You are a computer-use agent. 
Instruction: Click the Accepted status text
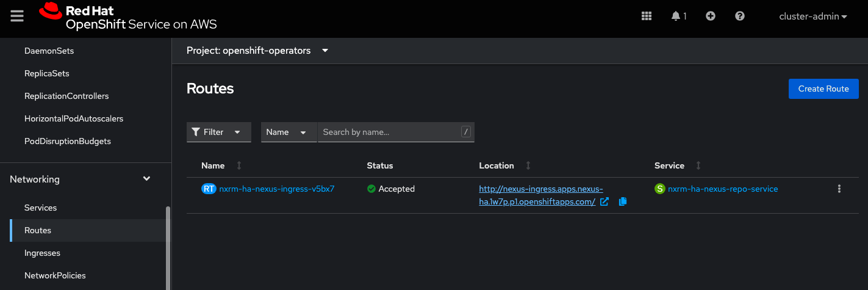click(396, 189)
